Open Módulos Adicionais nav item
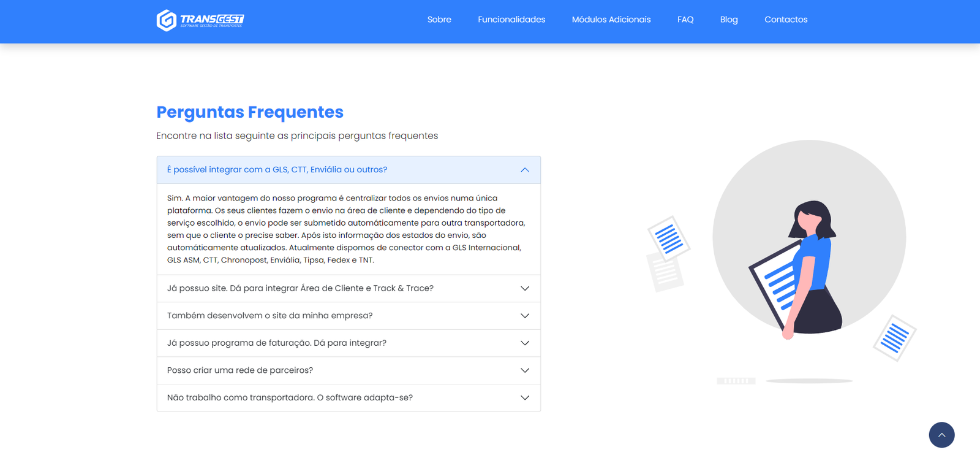The width and height of the screenshot is (980, 466). pos(611,20)
